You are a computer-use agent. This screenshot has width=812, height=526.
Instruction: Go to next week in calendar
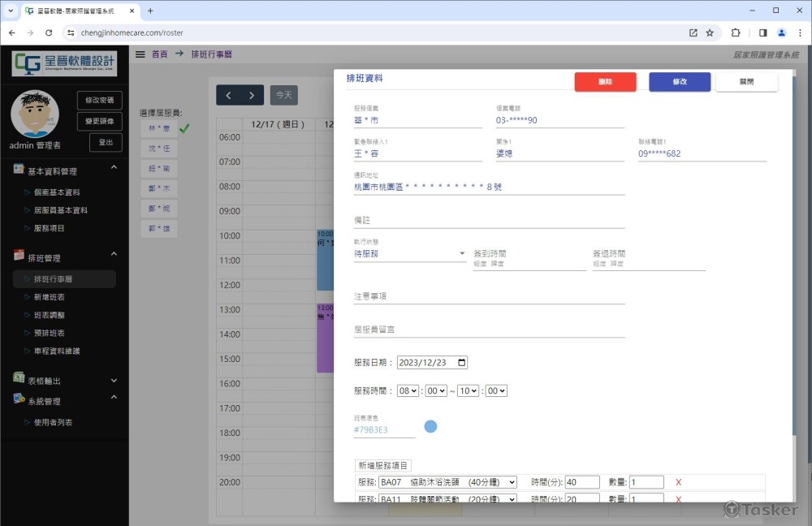pyautogui.click(x=252, y=96)
